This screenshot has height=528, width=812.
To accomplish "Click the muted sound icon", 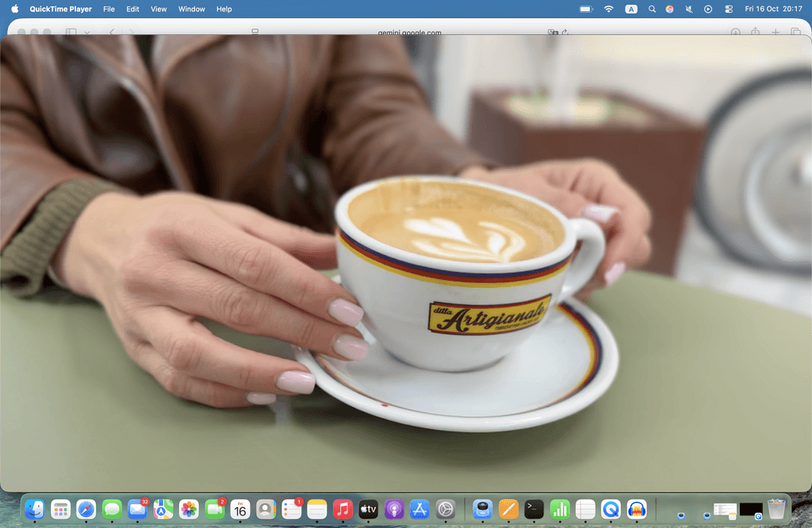I will click(689, 9).
